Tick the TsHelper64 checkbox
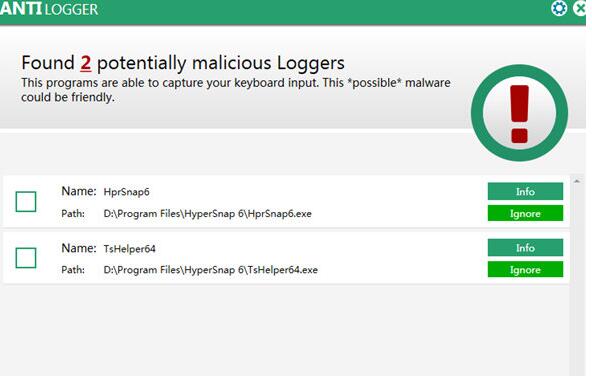Viewport: 592px width, 376px height. click(26, 258)
